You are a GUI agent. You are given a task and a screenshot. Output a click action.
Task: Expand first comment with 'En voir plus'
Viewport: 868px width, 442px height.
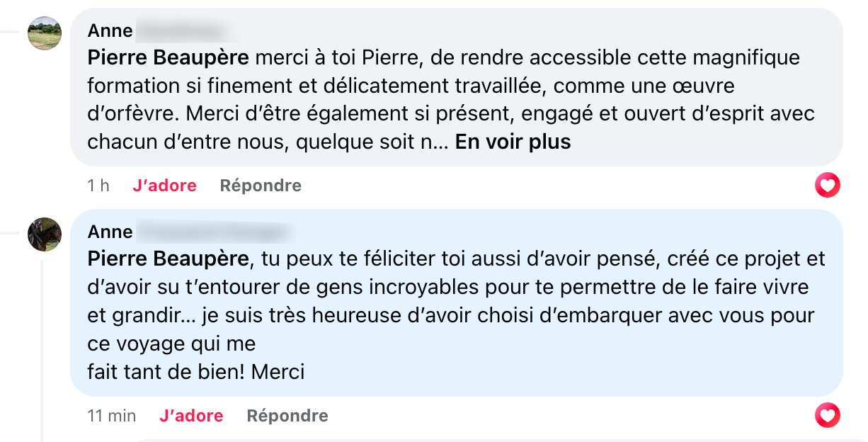point(513,142)
